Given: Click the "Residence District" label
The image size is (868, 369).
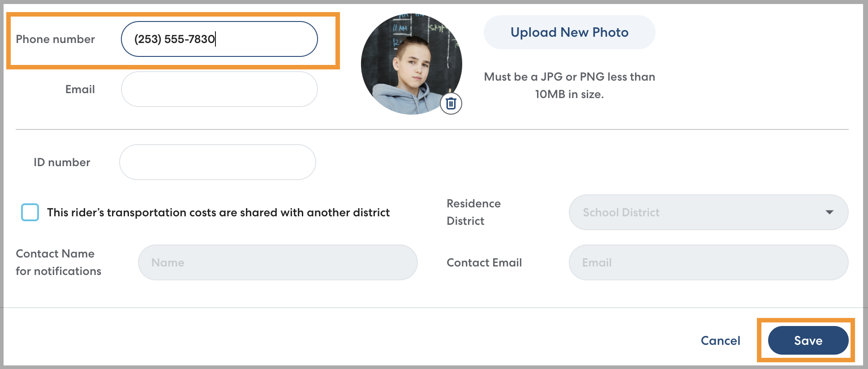Looking at the screenshot, I should [473, 212].
